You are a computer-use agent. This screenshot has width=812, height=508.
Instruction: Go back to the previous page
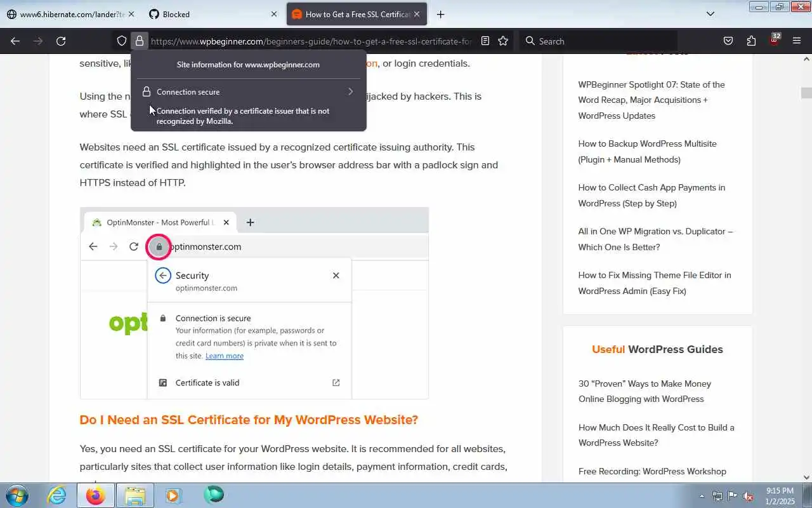click(x=15, y=41)
